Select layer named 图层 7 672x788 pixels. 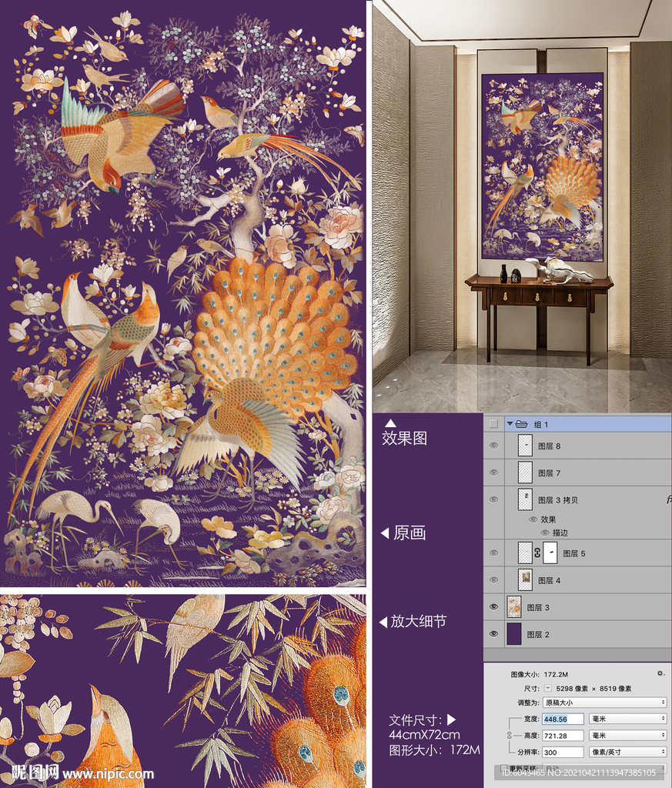[x=550, y=473]
